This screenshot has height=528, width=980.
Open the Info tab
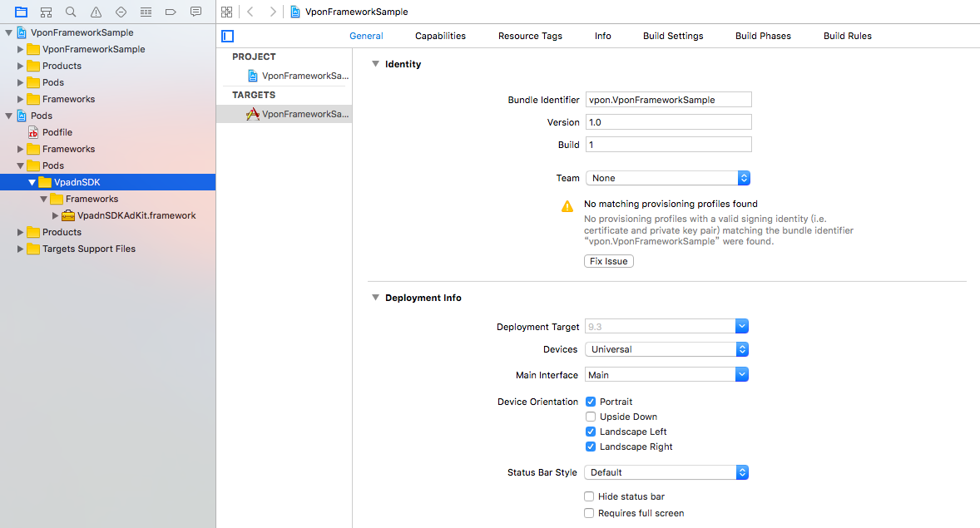[603, 37]
